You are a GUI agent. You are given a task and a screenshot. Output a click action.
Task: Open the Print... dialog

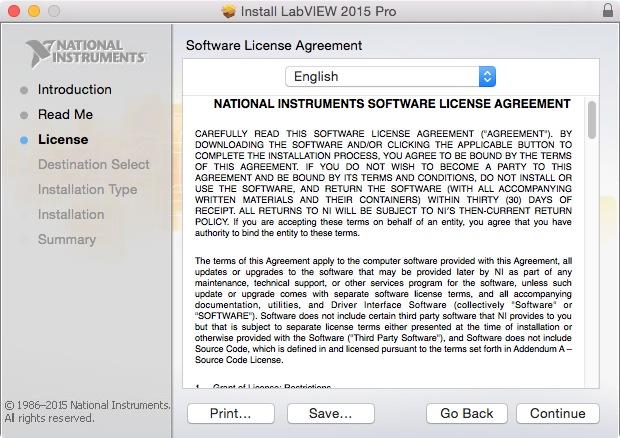(x=231, y=413)
